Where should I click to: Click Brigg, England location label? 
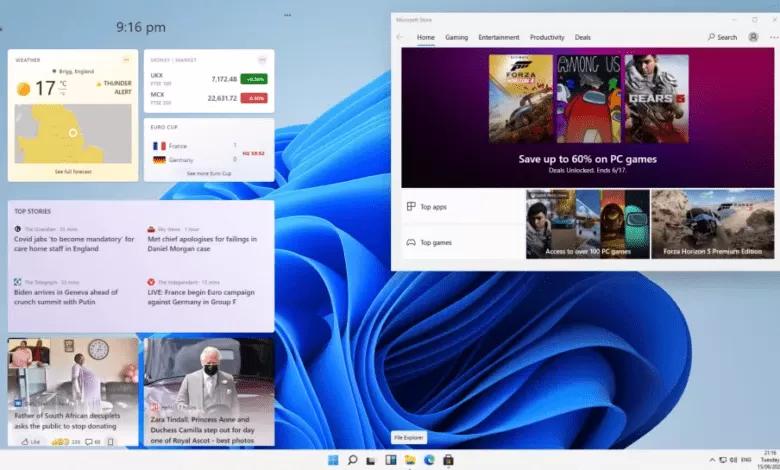pyautogui.click(x=73, y=71)
